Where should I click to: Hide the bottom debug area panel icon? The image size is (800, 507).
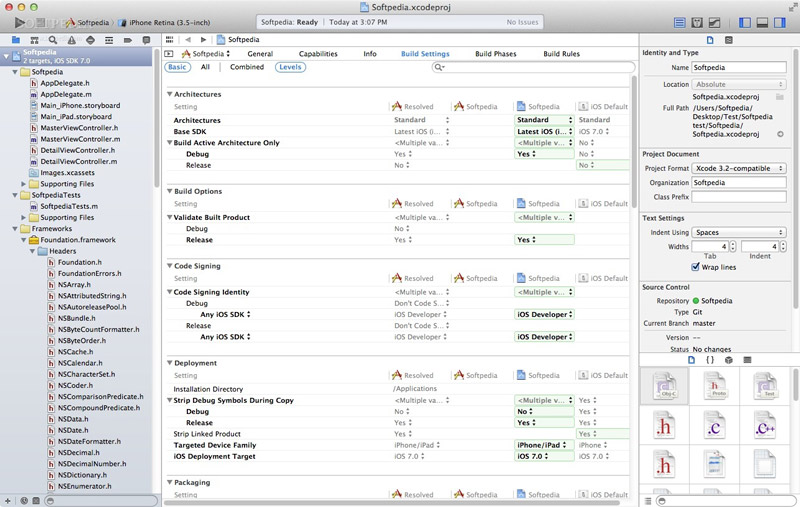pyautogui.click(x=762, y=21)
